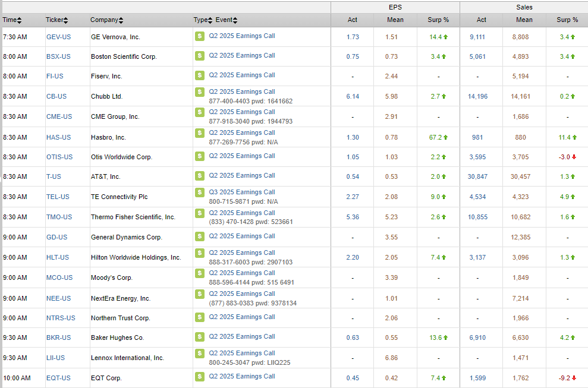This screenshot has width=588, height=388.
Task: Click the earnings icon in CME Group row
Action: [200, 112]
